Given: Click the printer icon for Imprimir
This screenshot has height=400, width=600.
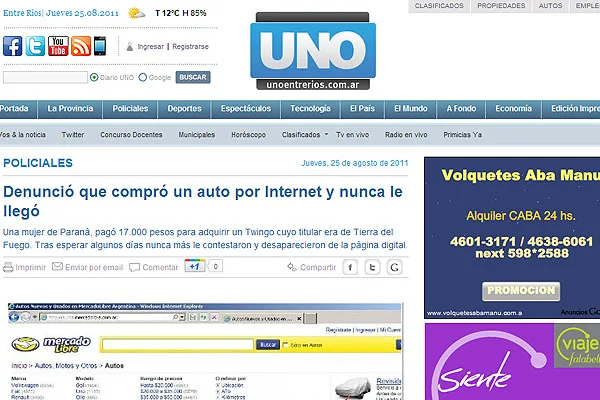Looking at the screenshot, I should click(x=8, y=267).
